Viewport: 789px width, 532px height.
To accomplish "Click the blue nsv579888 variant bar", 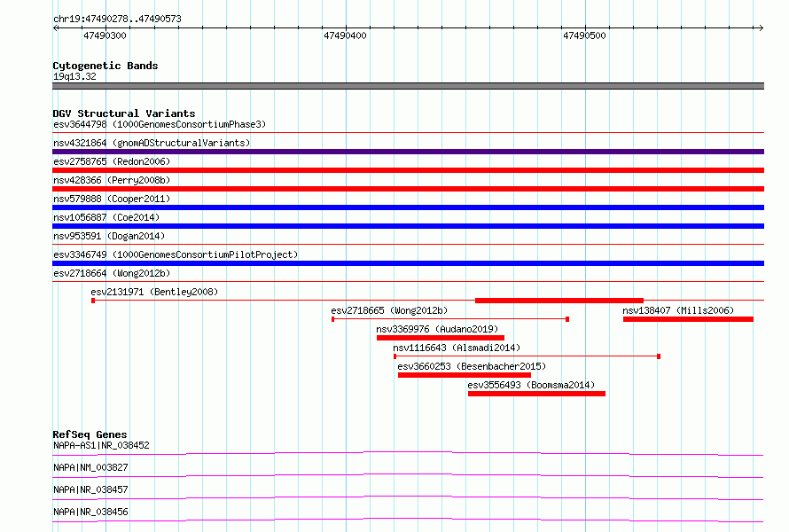I will (x=408, y=207).
